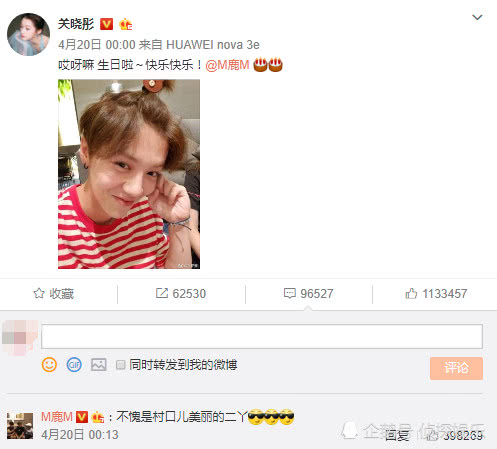Open the comments tab showing 96527
The height and width of the screenshot is (449, 497).
pyautogui.click(x=308, y=294)
